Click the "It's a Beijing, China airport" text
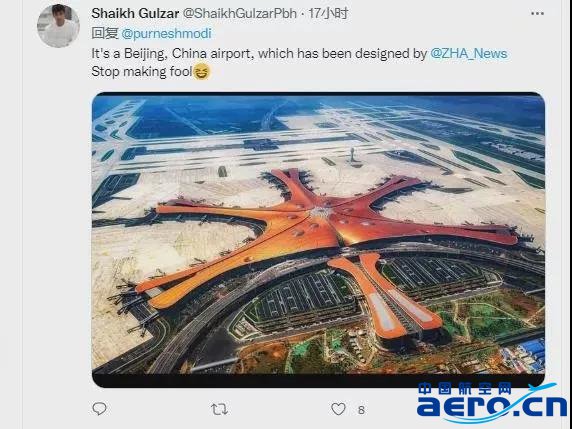 coord(173,54)
